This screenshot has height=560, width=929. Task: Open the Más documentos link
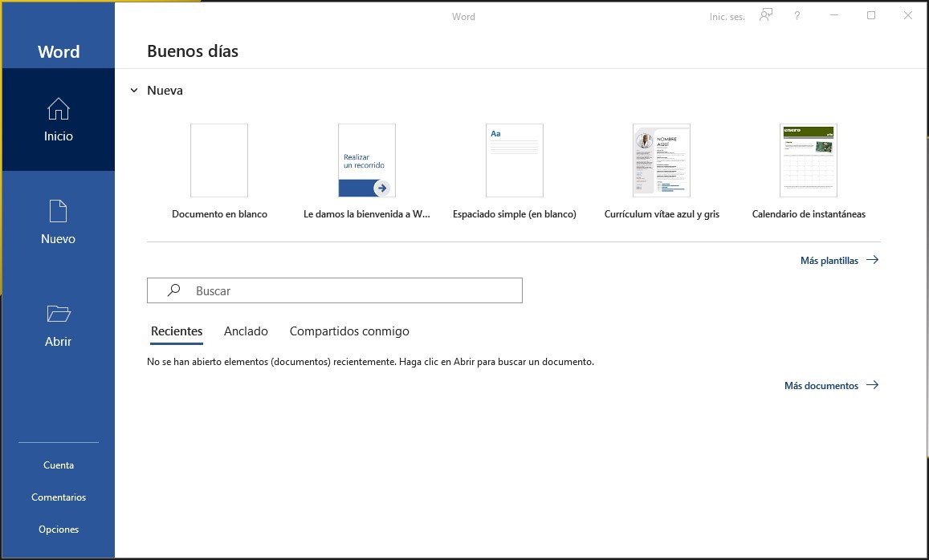pos(821,386)
